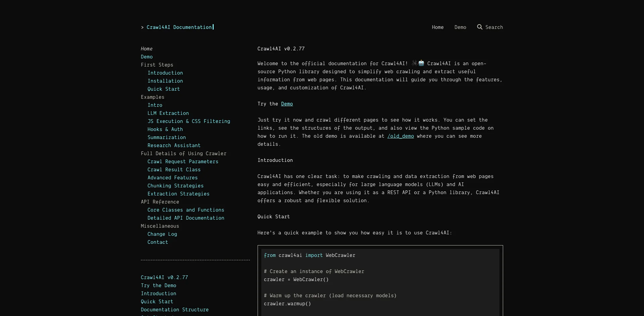
Task: Jump to Introduction in page contents
Action: point(158,294)
